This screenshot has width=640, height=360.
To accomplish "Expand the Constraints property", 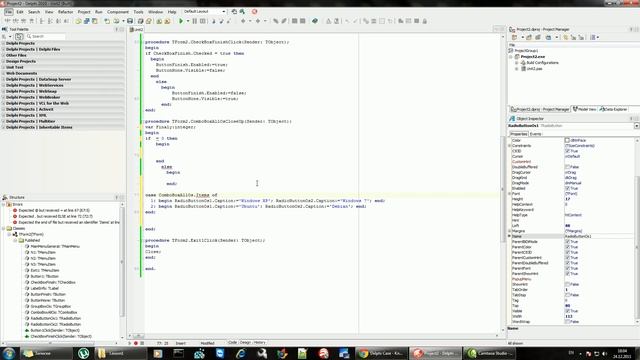I will click(509, 146).
